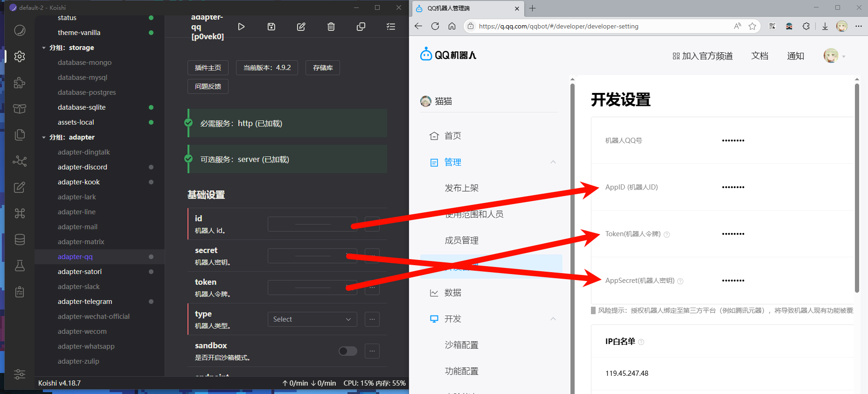The image size is (868, 394).
Task: Open 文档 link in QQ bot header
Action: (x=760, y=56)
